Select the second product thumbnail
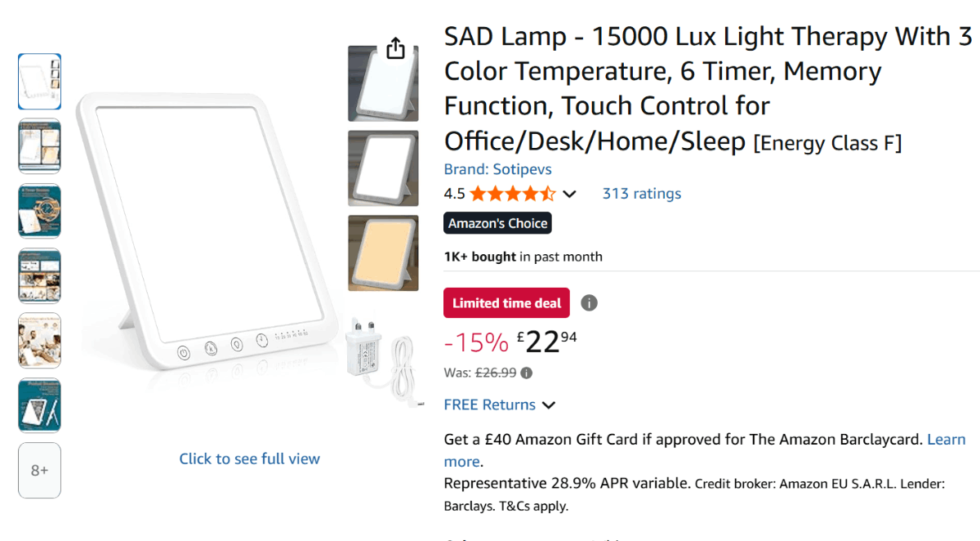The image size is (980, 541). point(39,145)
